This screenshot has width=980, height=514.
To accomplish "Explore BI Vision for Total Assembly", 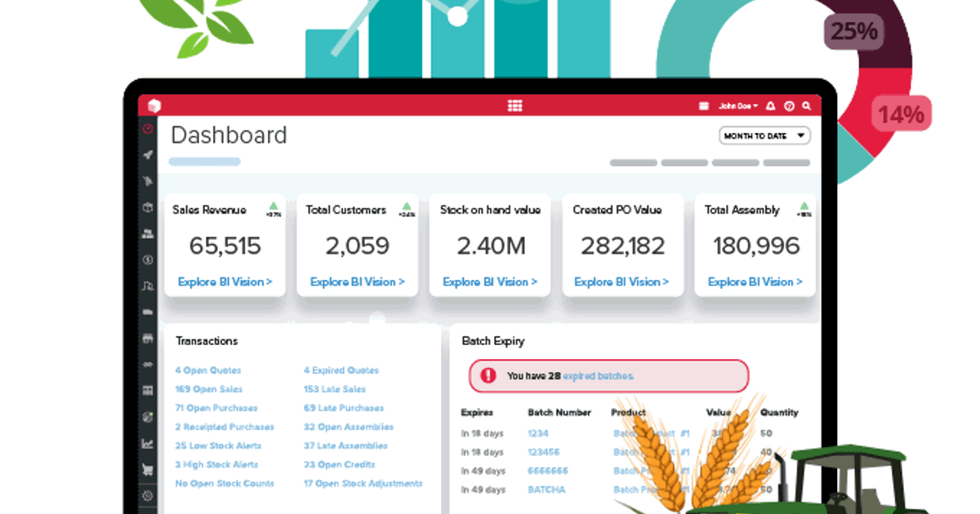I will pos(755,282).
